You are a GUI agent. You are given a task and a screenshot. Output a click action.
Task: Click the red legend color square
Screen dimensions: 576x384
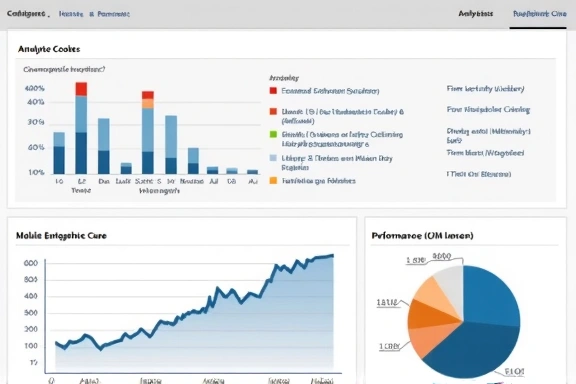click(273, 90)
